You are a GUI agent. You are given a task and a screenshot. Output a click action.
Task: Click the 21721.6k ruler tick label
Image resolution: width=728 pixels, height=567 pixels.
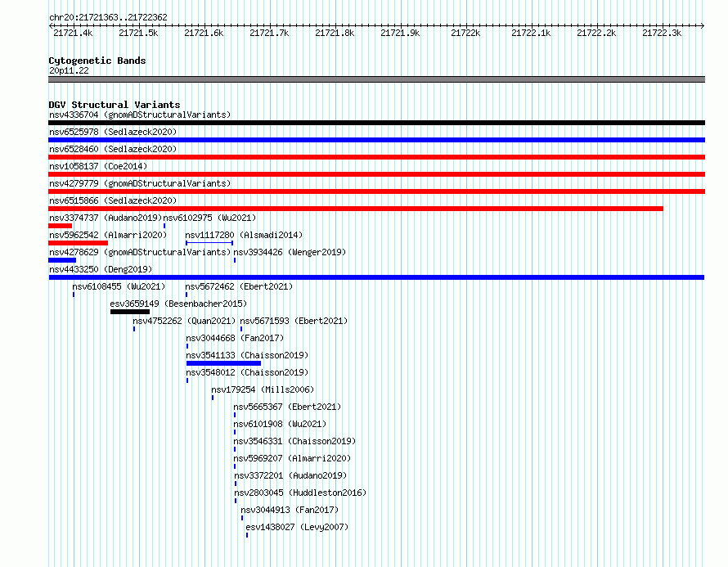204,33
